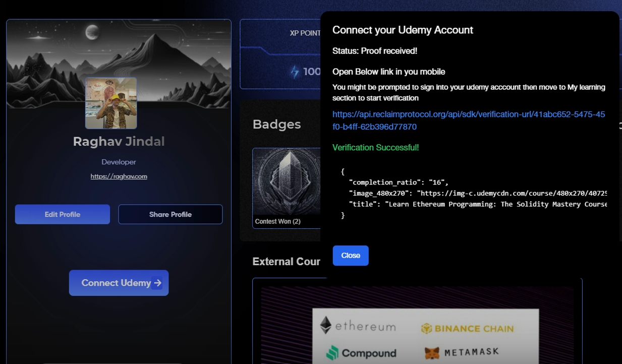Click the Raghav Jindal name heading
The image size is (622, 364).
point(119,142)
